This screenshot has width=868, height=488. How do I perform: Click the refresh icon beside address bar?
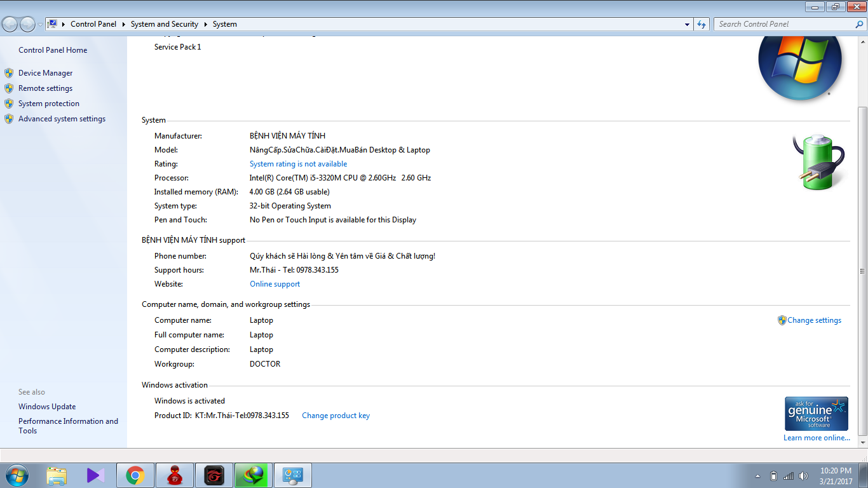(x=702, y=24)
